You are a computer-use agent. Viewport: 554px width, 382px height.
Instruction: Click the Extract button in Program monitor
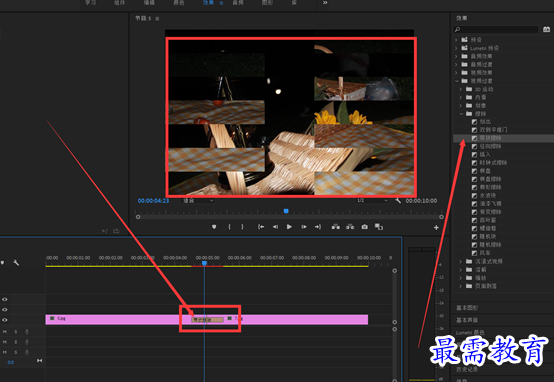click(350, 227)
